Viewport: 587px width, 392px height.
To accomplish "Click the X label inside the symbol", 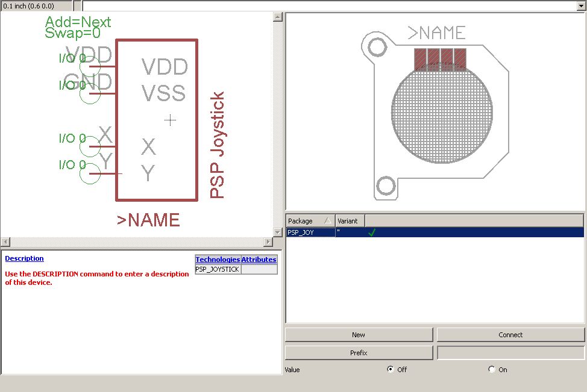I will [x=148, y=147].
